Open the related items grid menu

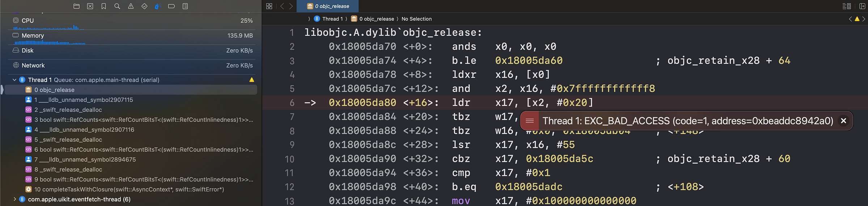click(x=269, y=6)
